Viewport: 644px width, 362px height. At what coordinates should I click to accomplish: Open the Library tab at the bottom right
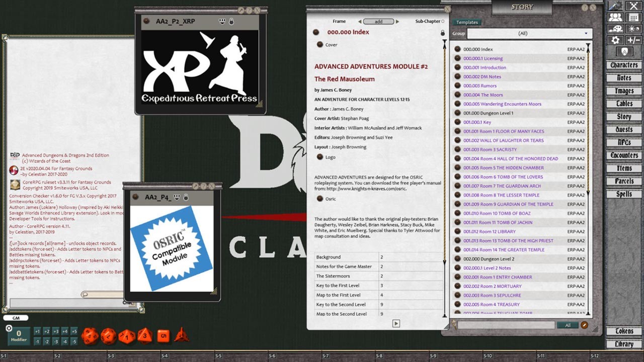(x=623, y=344)
